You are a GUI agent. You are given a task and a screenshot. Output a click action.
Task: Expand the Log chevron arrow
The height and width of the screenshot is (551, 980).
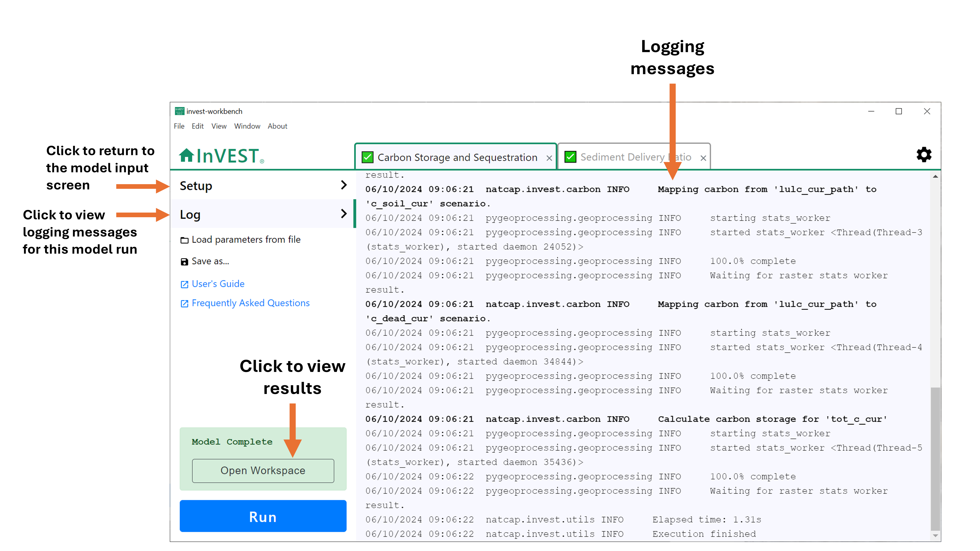343,214
